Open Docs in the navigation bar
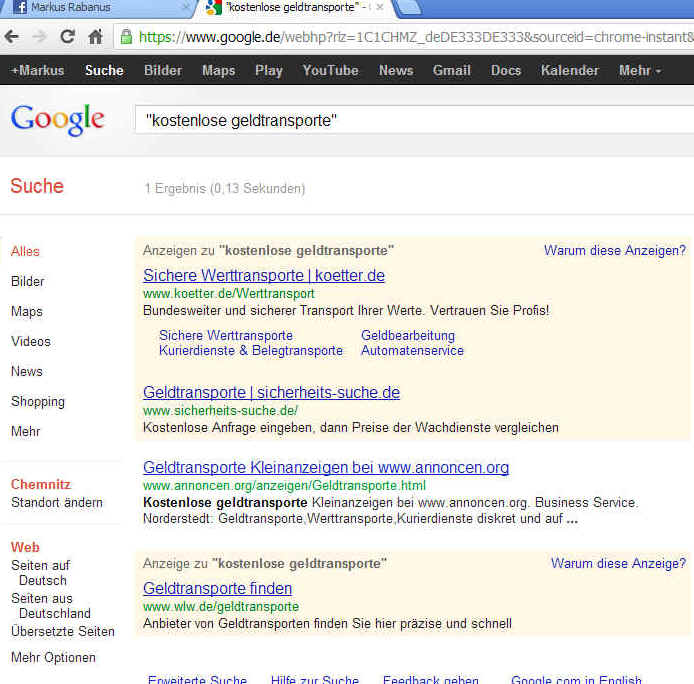 click(x=506, y=70)
